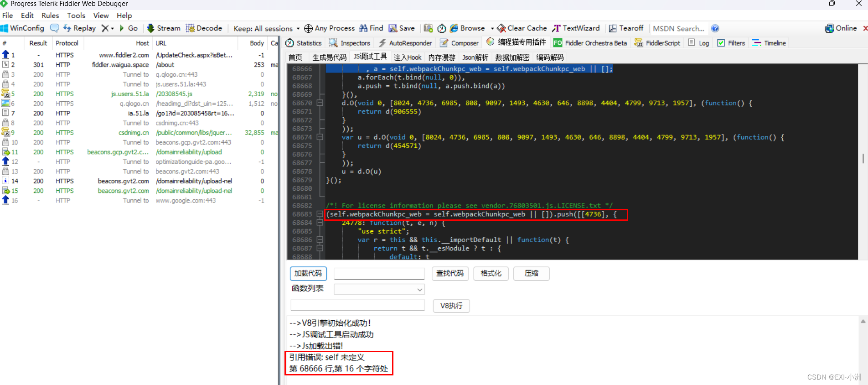Click the timer clock toolbar icon
The height and width of the screenshot is (385, 868).
pos(442,28)
